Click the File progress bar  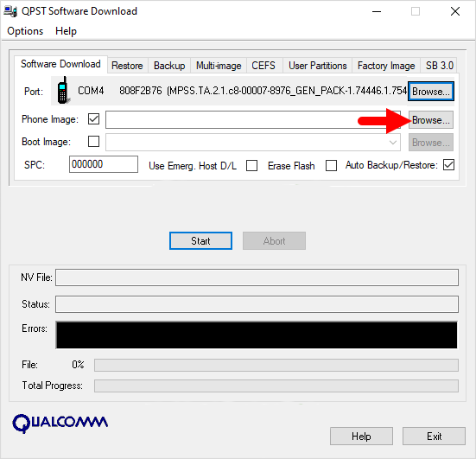276,365
